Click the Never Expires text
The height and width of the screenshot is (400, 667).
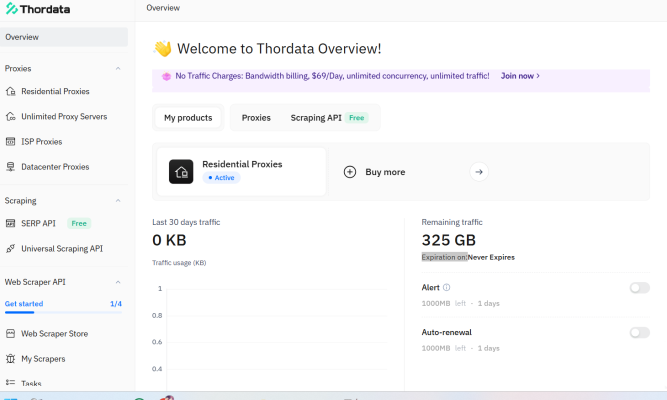tap(491, 257)
